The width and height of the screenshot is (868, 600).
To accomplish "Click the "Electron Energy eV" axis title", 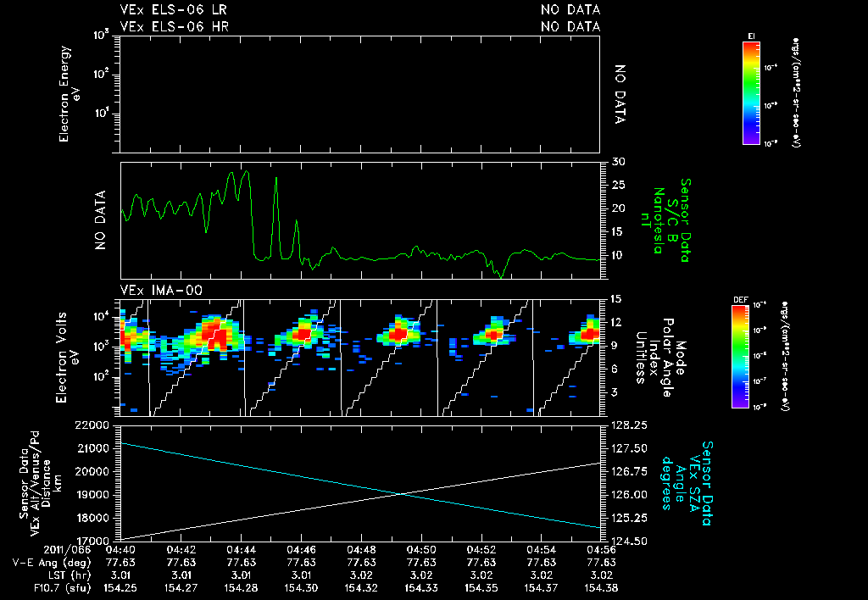I will [x=70, y=93].
